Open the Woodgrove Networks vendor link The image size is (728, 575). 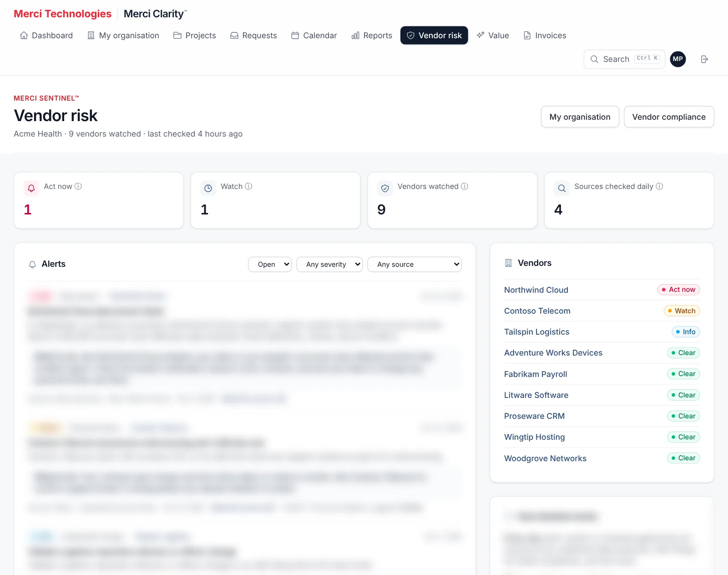[x=545, y=458]
